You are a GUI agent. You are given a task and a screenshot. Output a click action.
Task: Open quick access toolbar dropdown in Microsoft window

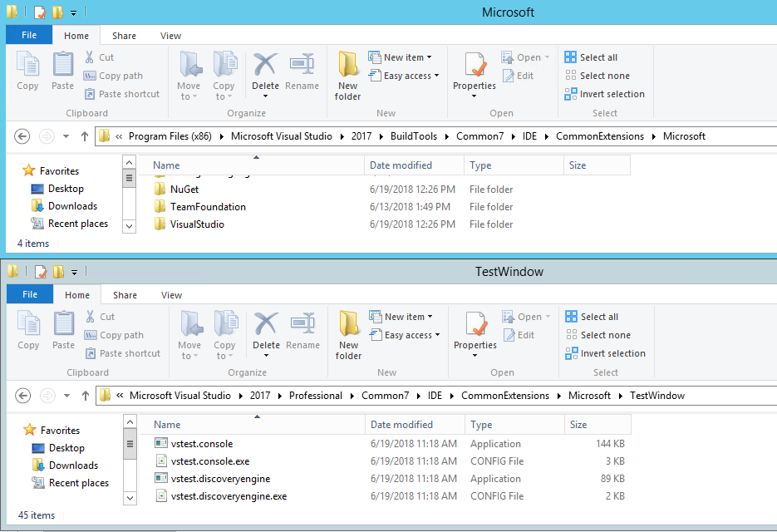[x=73, y=13]
